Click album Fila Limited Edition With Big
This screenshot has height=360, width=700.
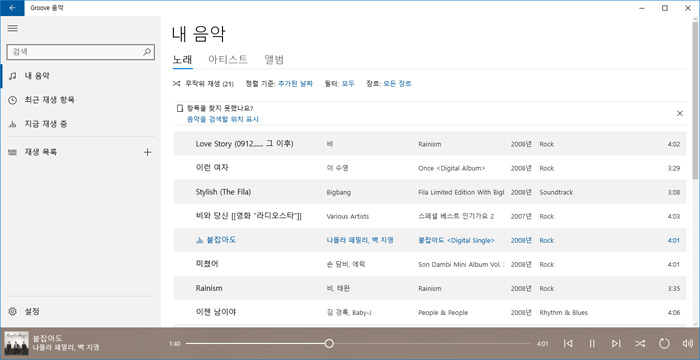(x=461, y=193)
